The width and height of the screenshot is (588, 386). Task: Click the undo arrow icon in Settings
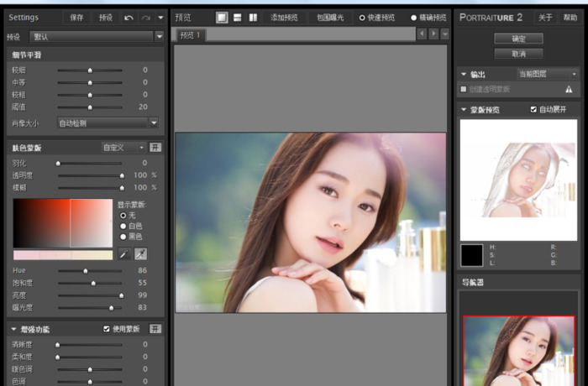tap(129, 17)
